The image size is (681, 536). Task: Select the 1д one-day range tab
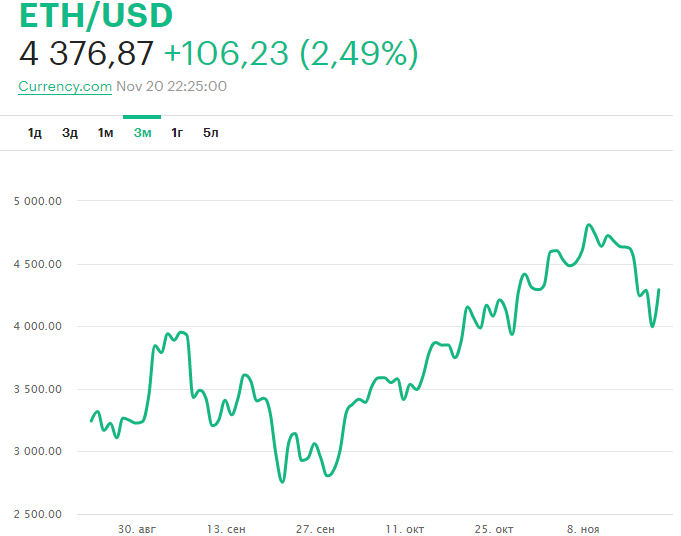click(35, 133)
